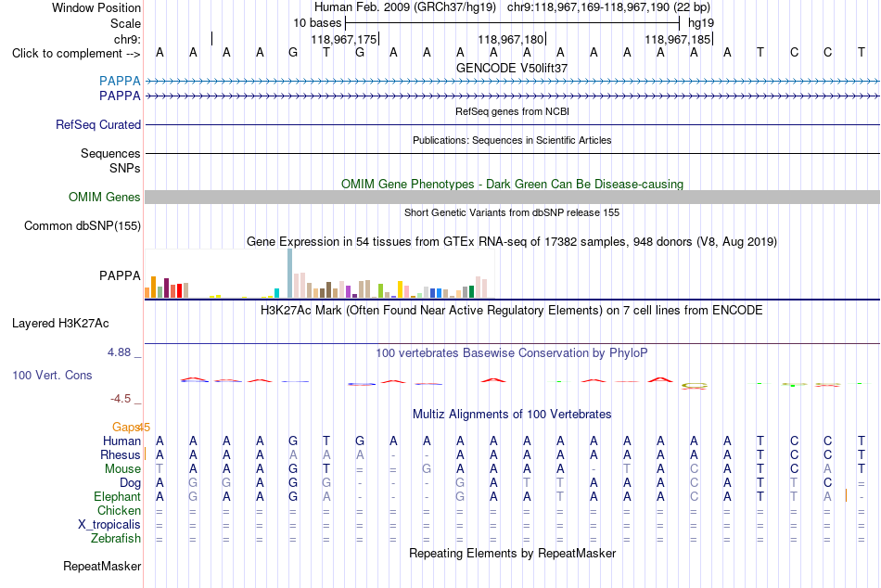
Task: Click the "Mouse" species row label
Action: coord(122,469)
